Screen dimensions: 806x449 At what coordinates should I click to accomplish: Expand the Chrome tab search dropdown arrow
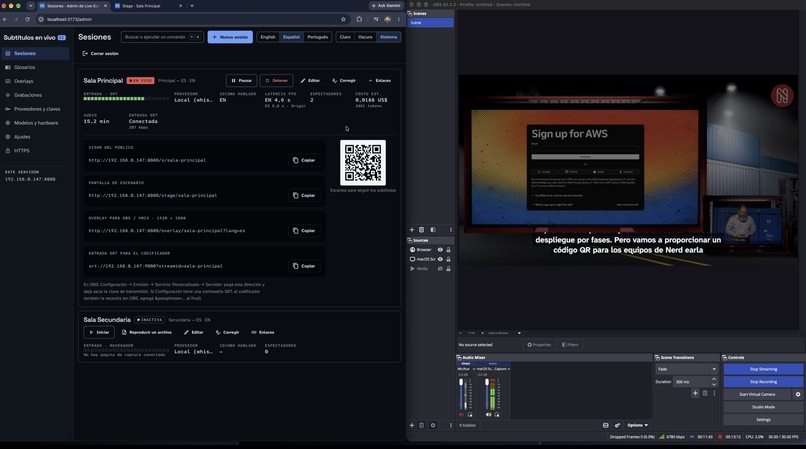pyautogui.click(x=30, y=6)
